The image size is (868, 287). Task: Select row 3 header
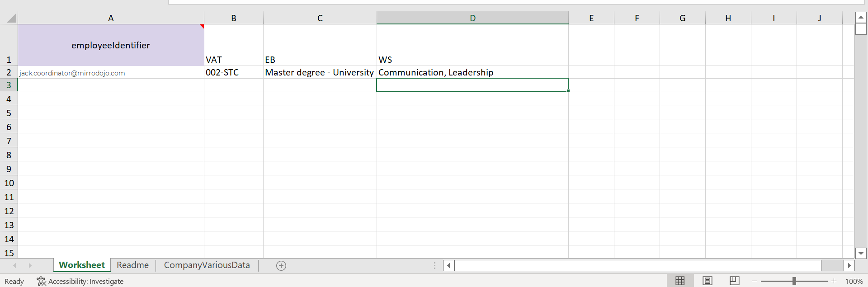(9, 85)
